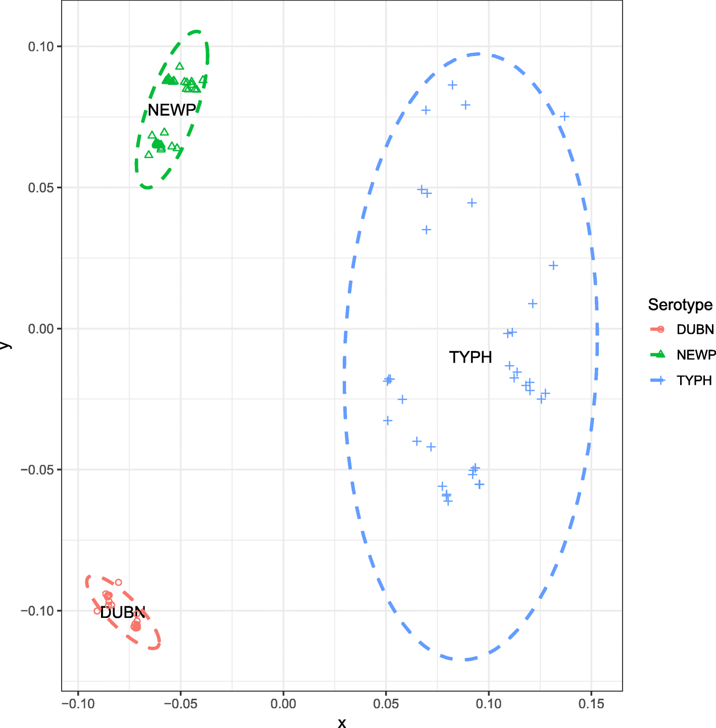Image resolution: width=716 pixels, height=728 pixels.
Task: Click the NEWP legend triangle symbol
Action: tap(660, 354)
